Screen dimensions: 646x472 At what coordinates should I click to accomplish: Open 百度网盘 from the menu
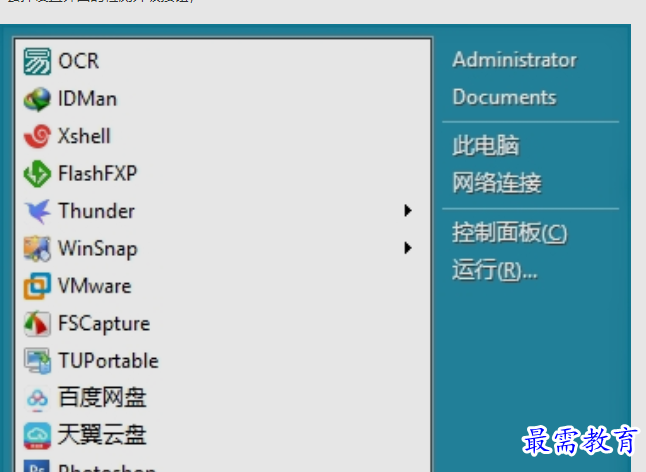(x=223, y=398)
